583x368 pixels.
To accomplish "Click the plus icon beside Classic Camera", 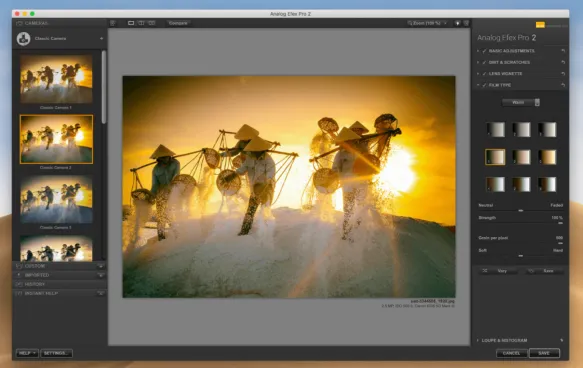I will tap(102, 38).
